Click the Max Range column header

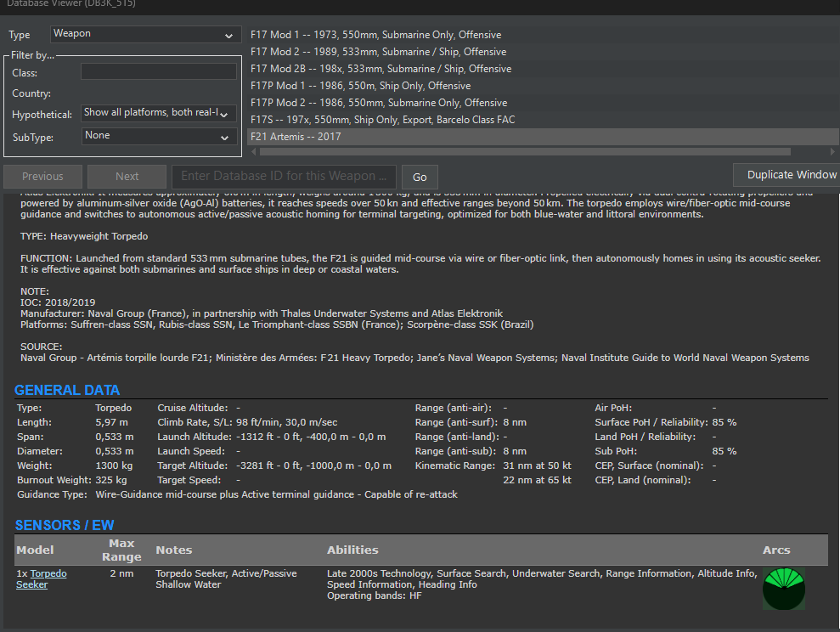coord(121,550)
